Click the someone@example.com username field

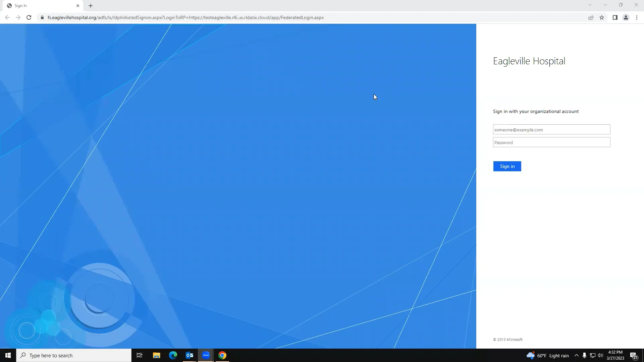pyautogui.click(x=551, y=130)
